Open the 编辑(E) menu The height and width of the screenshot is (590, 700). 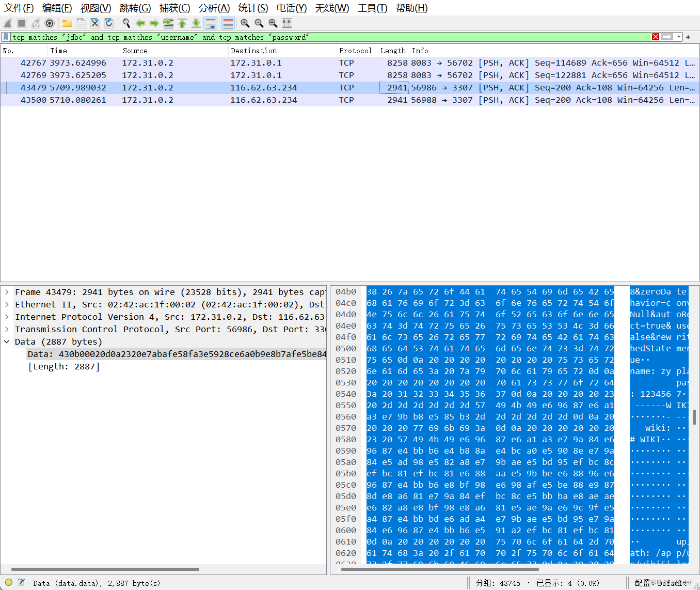point(57,8)
